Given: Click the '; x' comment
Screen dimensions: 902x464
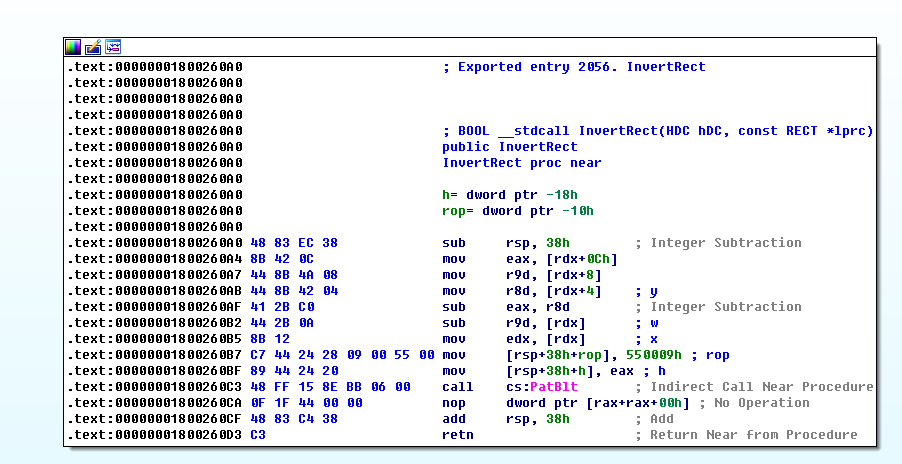Looking at the screenshot, I should click(647, 339).
